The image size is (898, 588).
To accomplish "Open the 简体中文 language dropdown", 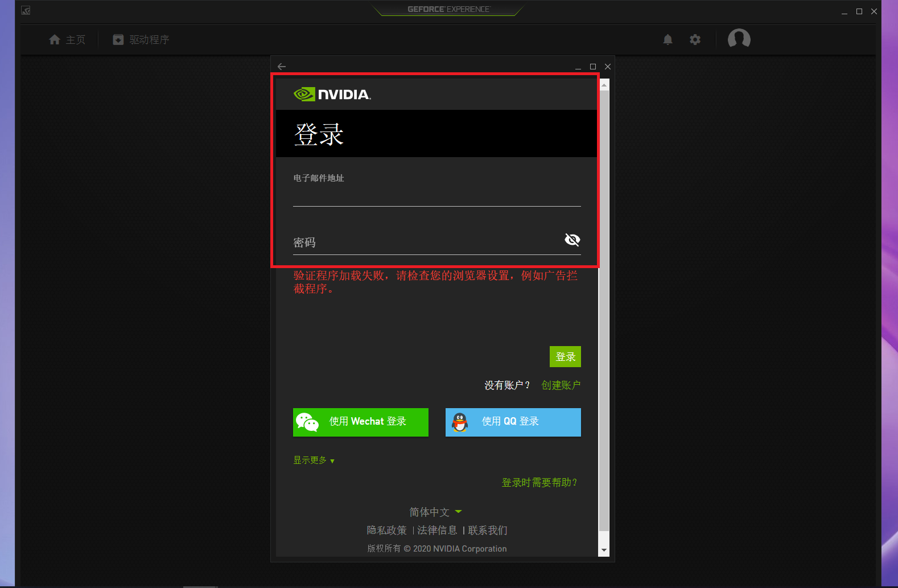I will coord(435,512).
